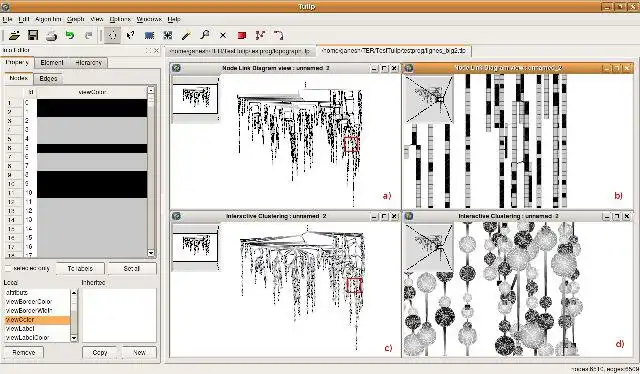Click the Copy property button
640x374 pixels.
pos(100,352)
